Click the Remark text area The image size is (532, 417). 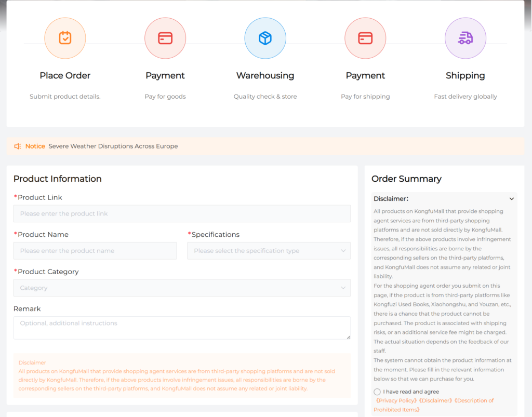pos(182,328)
